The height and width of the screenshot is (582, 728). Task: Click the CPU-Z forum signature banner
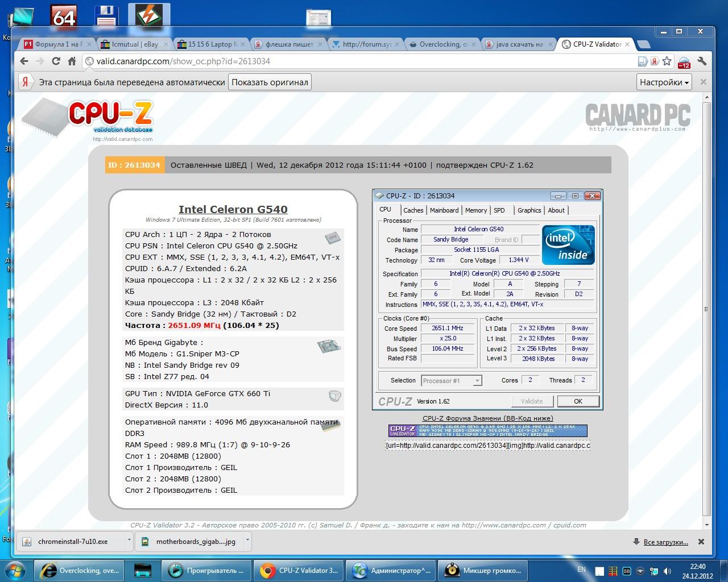(488, 431)
